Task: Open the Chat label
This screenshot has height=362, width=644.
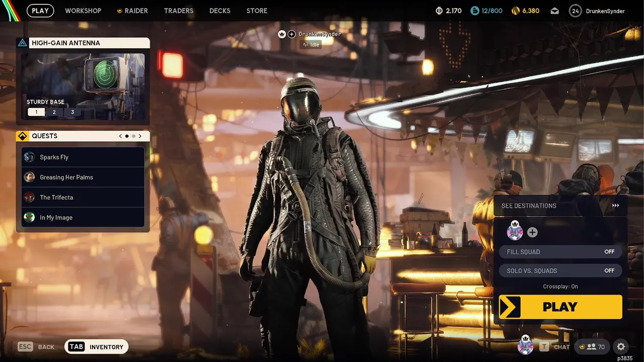Action: point(562,347)
